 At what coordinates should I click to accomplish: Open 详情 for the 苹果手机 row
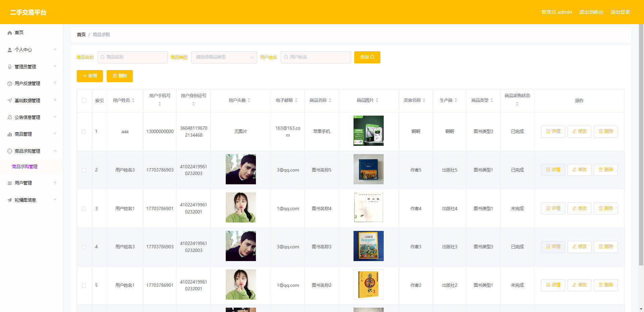[x=553, y=131]
